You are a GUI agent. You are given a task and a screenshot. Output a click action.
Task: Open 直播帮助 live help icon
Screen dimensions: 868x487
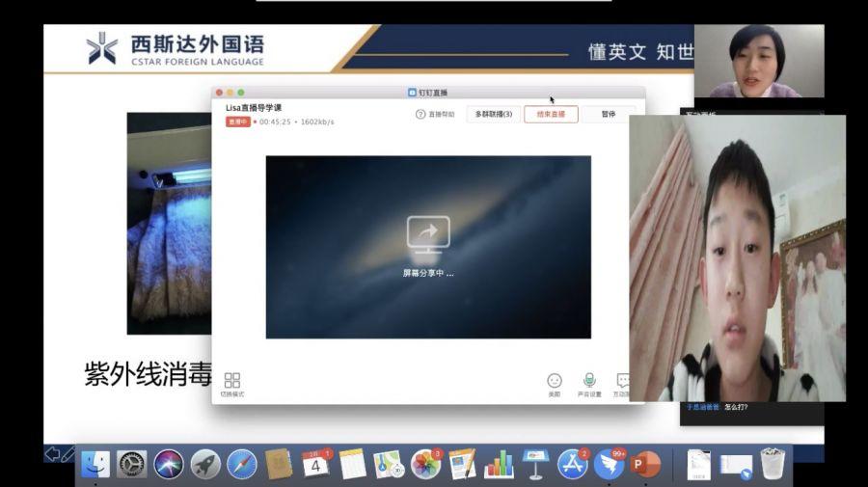(x=434, y=114)
